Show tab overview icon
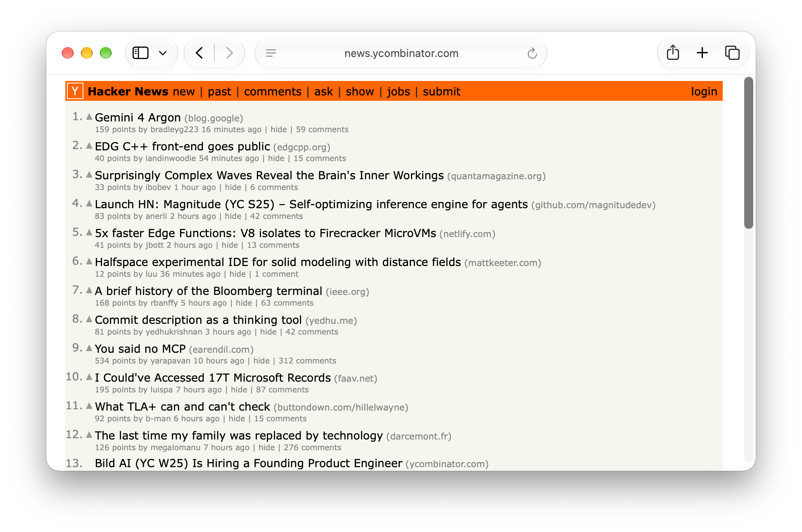Viewport: 802px width, 532px height. pyautogui.click(x=732, y=53)
